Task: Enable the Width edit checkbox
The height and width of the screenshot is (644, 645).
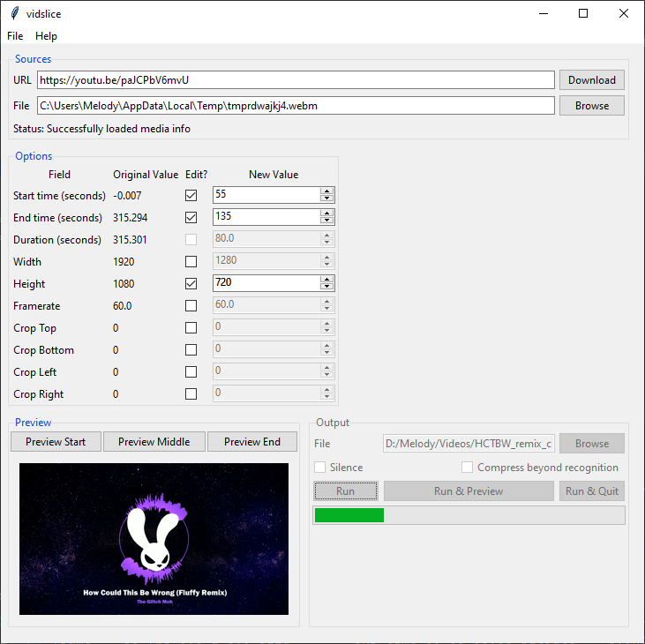Action: (191, 261)
